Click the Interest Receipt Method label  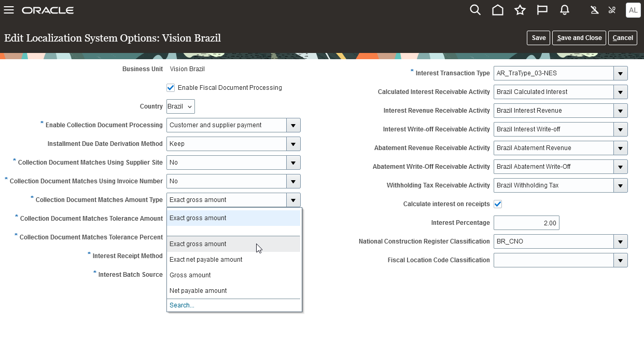tap(128, 256)
